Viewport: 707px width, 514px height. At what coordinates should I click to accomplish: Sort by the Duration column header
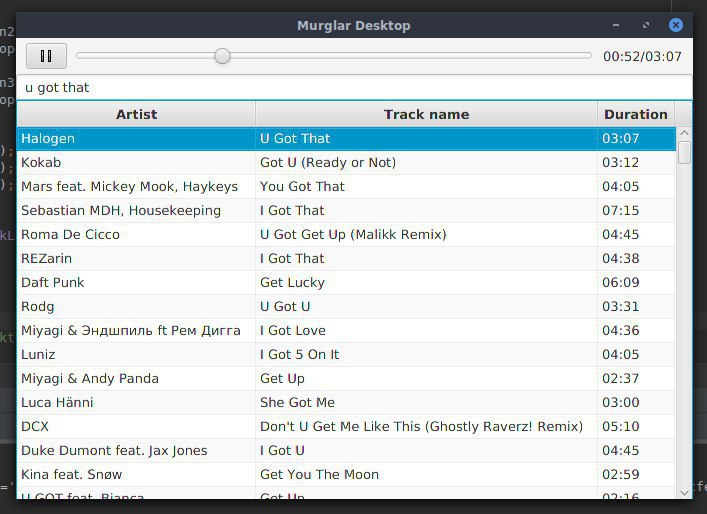pyautogui.click(x=636, y=114)
